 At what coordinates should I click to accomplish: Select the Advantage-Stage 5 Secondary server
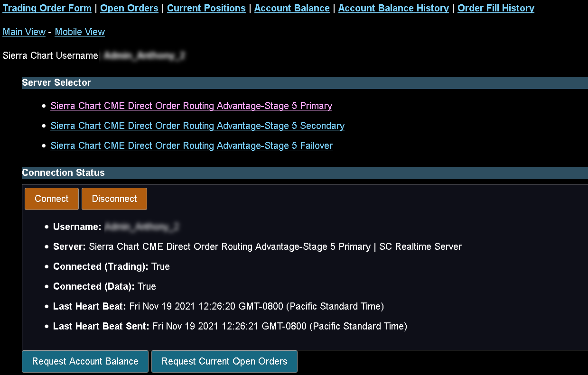197,126
